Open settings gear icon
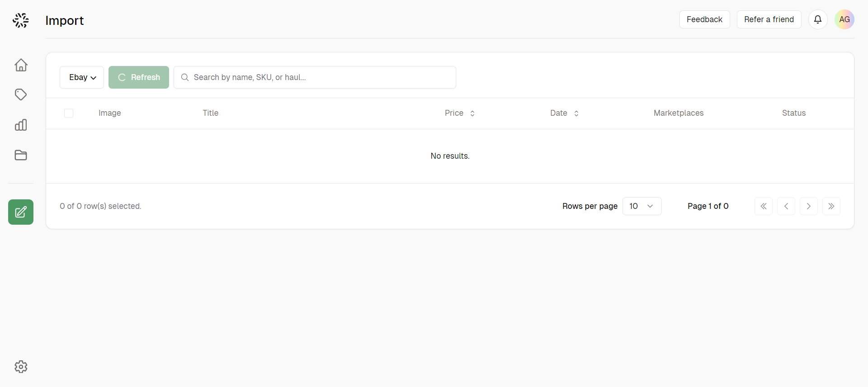Screen dimensions: 868x387 [x=21, y=367]
